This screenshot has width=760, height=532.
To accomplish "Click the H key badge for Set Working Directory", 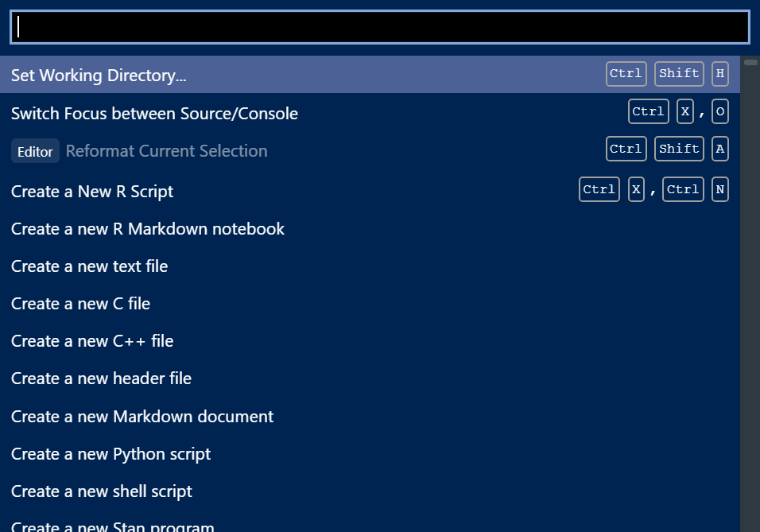I will [719, 74].
